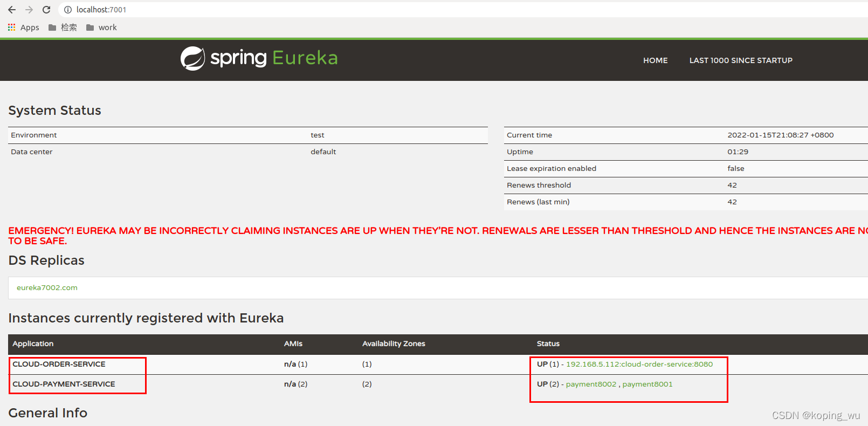
Task: Click n/a (2) AMI cell for payment service
Action: 295,384
